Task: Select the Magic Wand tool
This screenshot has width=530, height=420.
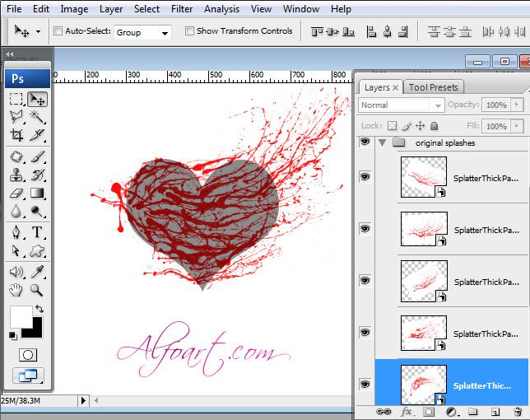Action: [37, 117]
